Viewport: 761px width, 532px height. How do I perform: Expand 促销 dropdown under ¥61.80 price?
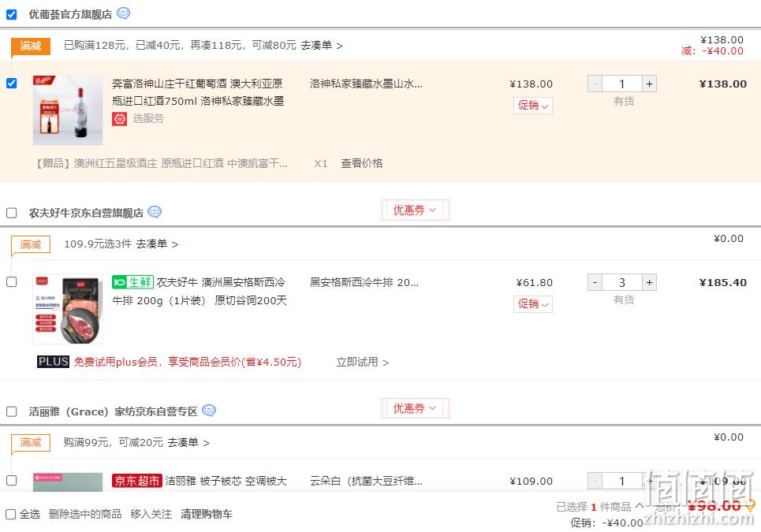pos(533,304)
